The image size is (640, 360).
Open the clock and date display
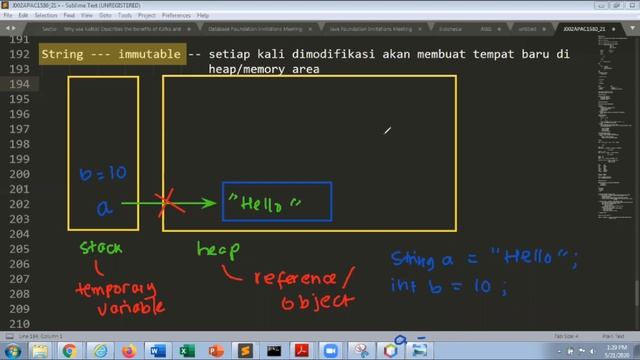616,351
